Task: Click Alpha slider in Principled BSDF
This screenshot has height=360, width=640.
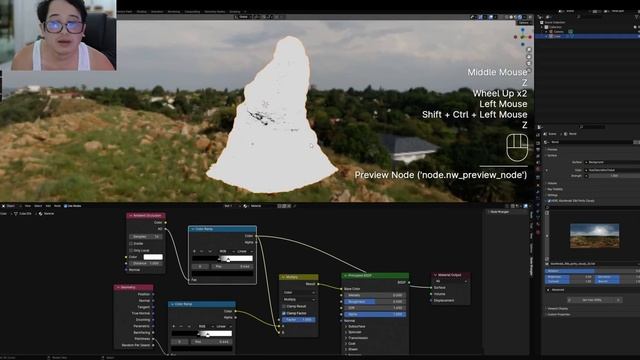Action: pyautogui.click(x=375, y=315)
